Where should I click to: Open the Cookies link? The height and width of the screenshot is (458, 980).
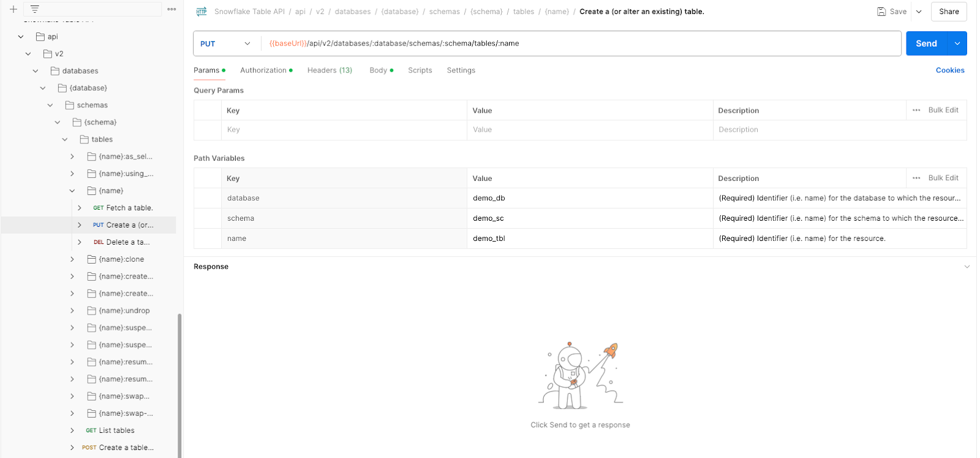click(x=949, y=71)
